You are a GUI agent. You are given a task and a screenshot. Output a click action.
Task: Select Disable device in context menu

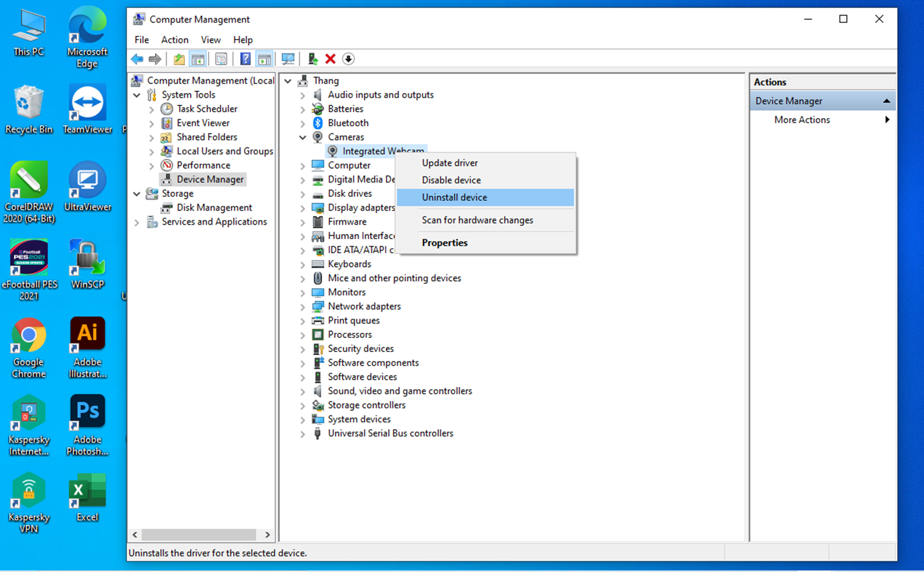451,180
